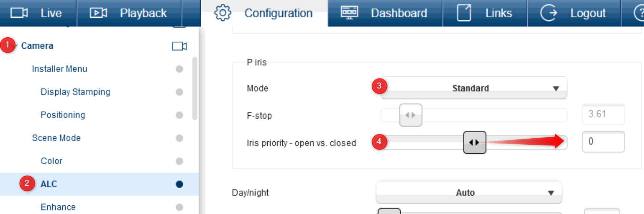Image resolution: width=644 pixels, height=214 pixels.
Task: Select the Installer Menu status dot
Action: point(179,69)
